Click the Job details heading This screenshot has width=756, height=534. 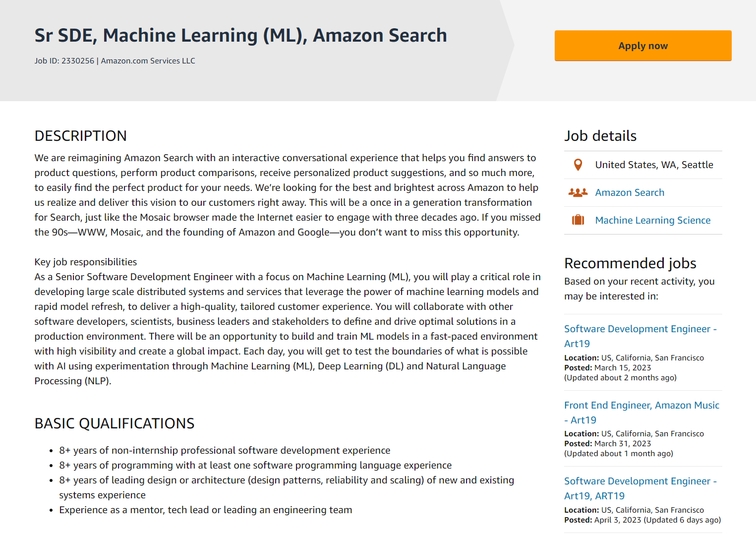(600, 136)
